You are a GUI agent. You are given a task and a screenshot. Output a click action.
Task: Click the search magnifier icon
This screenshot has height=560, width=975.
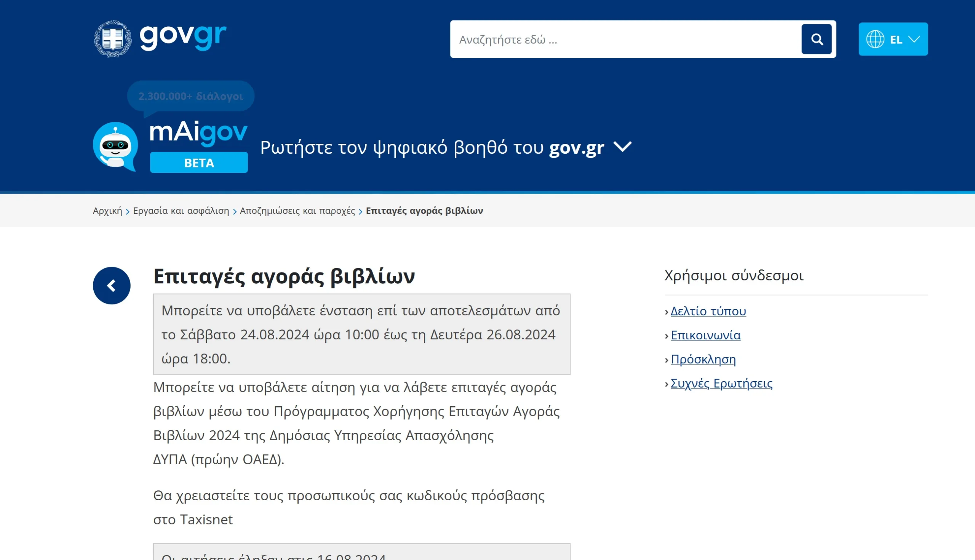[x=817, y=39]
